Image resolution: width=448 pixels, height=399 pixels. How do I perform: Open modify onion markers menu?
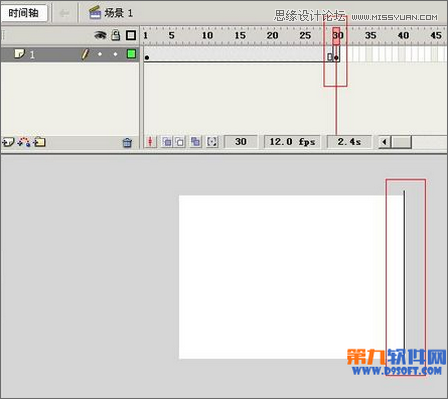click(212, 142)
